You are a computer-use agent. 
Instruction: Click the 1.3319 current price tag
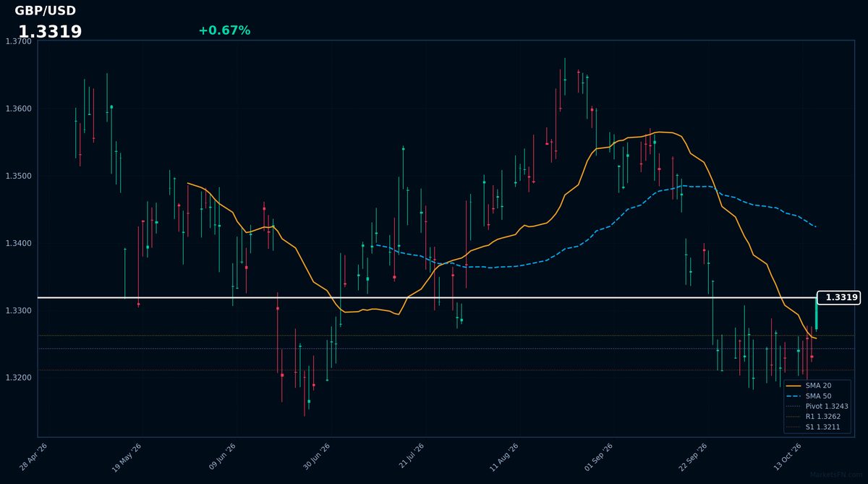[839, 297]
